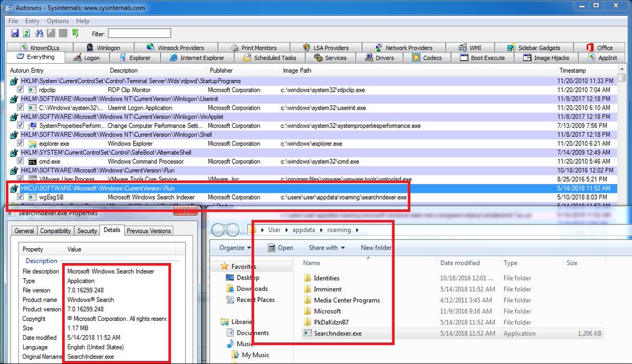The width and height of the screenshot is (632, 364).
Task: Uncheck the SystemPropertiesPerformance entry checkbox
Action: coord(21,126)
